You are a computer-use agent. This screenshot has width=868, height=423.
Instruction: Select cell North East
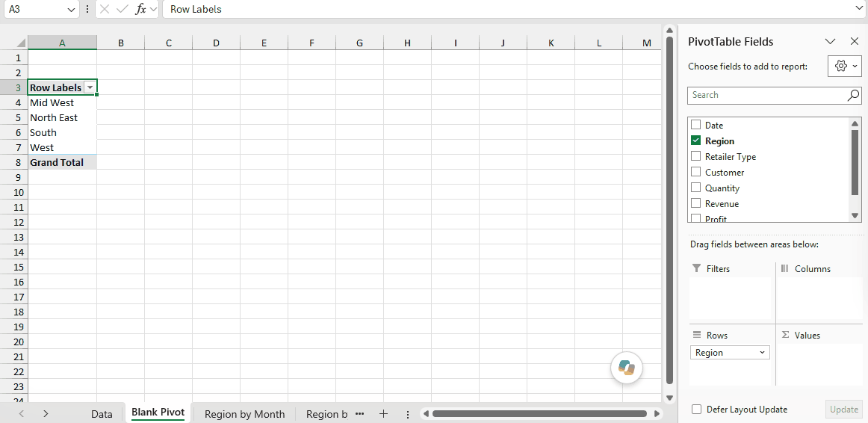pyautogui.click(x=62, y=117)
